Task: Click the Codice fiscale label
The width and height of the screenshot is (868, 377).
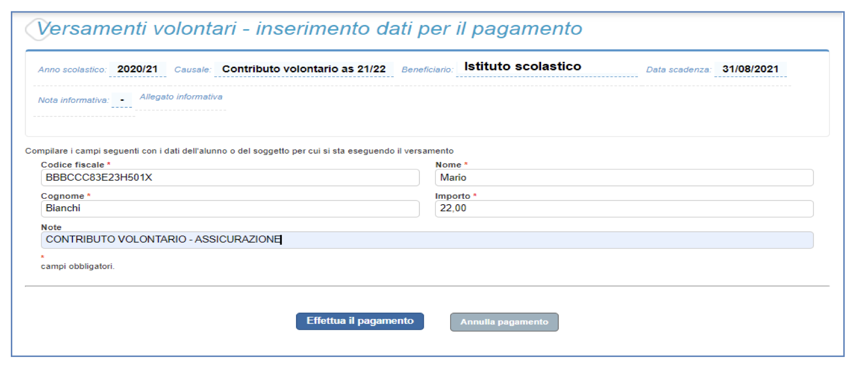Action: coord(73,165)
